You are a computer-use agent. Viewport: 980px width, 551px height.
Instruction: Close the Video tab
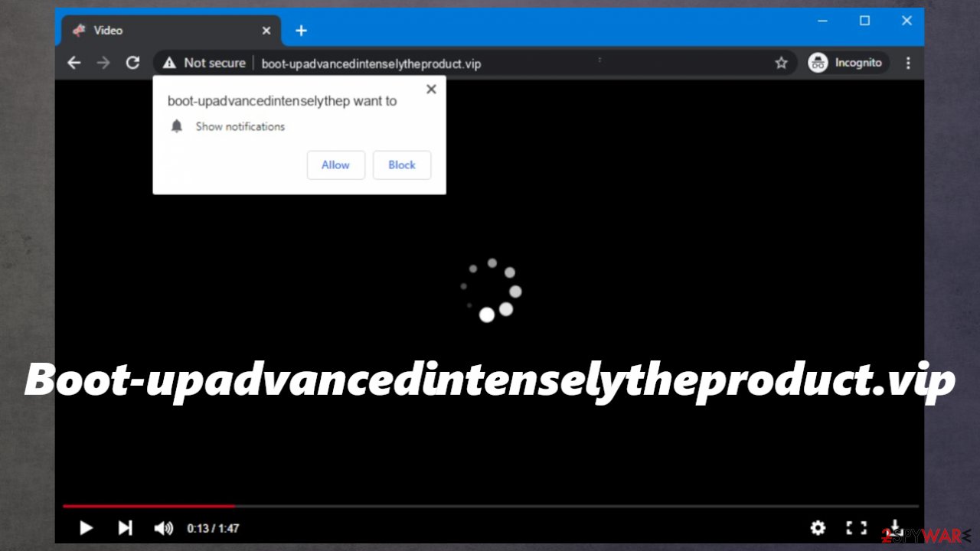(266, 31)
